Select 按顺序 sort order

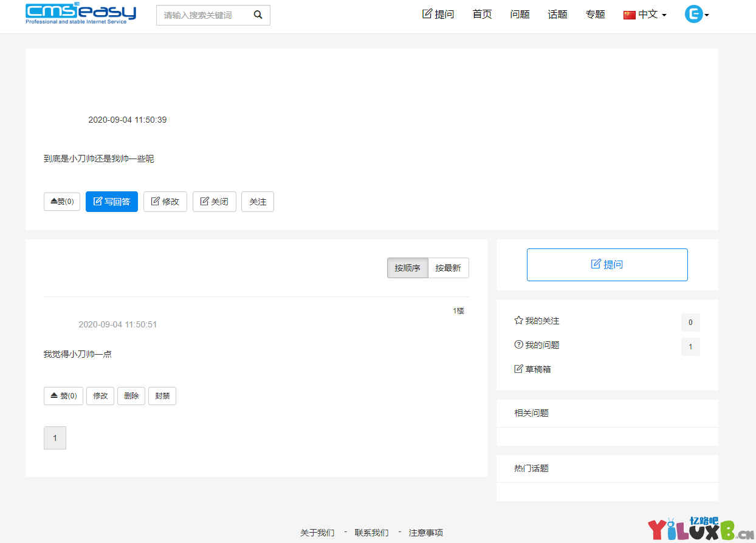tap(407, 267)
